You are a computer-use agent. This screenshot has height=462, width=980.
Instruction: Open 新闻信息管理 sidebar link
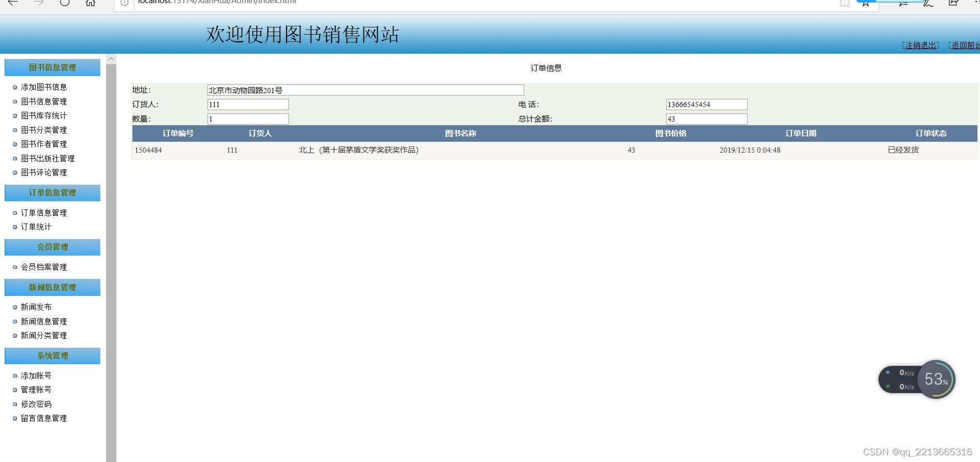(44, 321)
